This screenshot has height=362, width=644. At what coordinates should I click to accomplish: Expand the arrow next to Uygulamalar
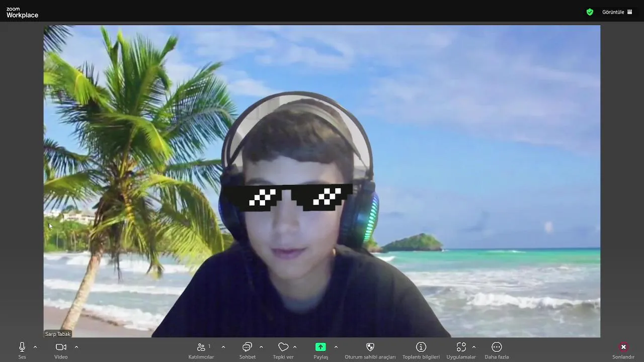tap(474, 347)
